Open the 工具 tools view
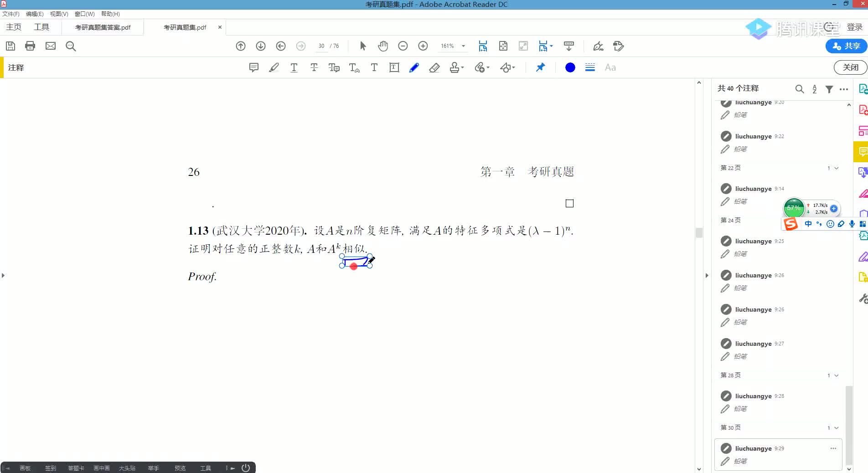 [41, 27]
